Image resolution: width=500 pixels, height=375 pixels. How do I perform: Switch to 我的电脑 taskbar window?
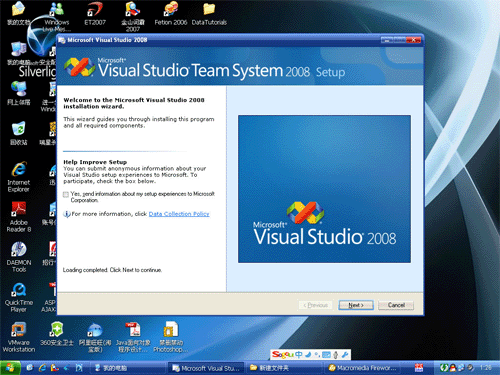[127, 368]
